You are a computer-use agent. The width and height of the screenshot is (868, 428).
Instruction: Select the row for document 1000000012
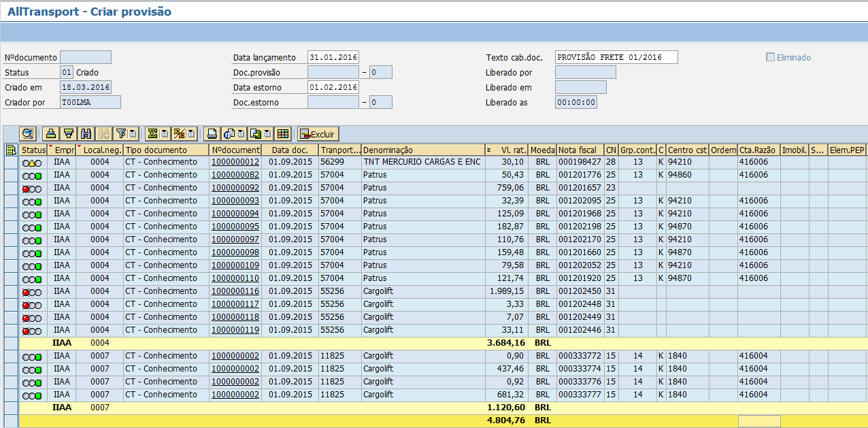(x=11, y=162)
